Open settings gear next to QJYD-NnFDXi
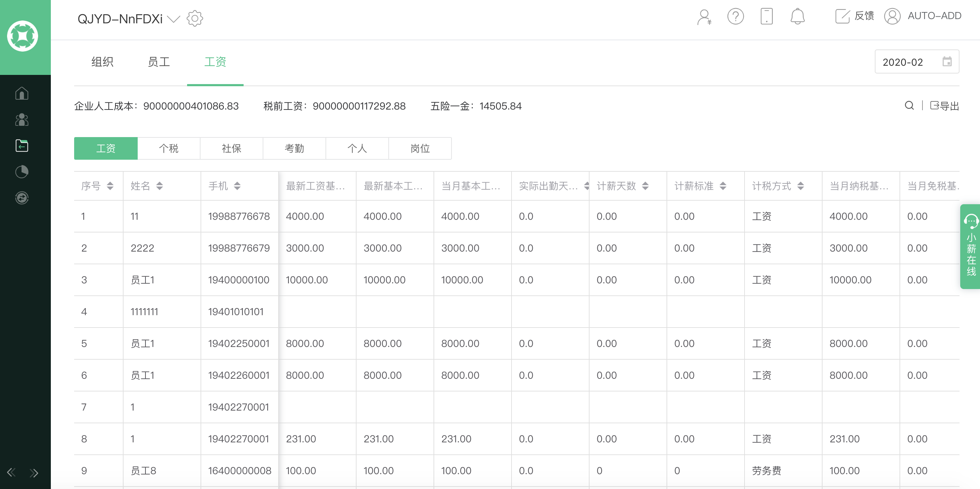Image resolution: width=980 pixels, height=489 pixels. point(195,18)
